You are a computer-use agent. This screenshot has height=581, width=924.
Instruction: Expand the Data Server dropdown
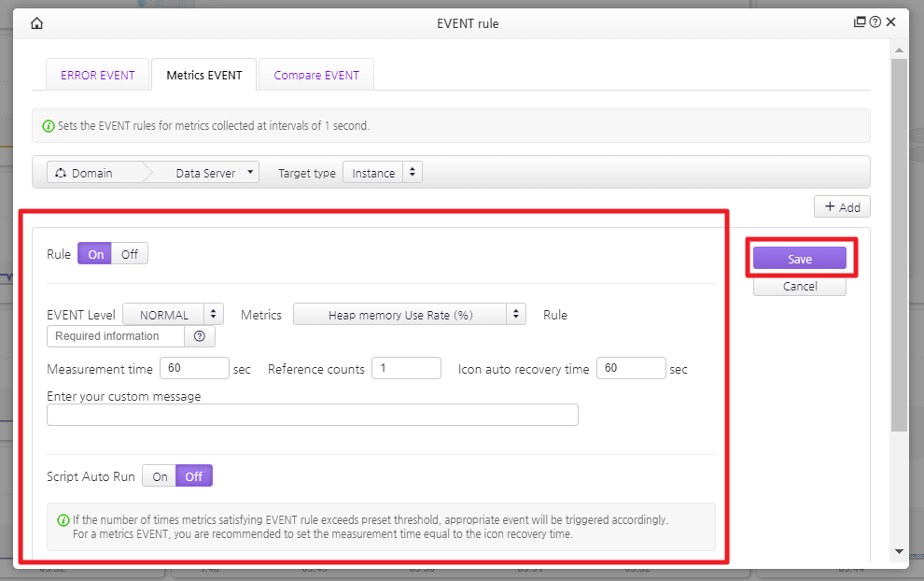tap(215, 173)
